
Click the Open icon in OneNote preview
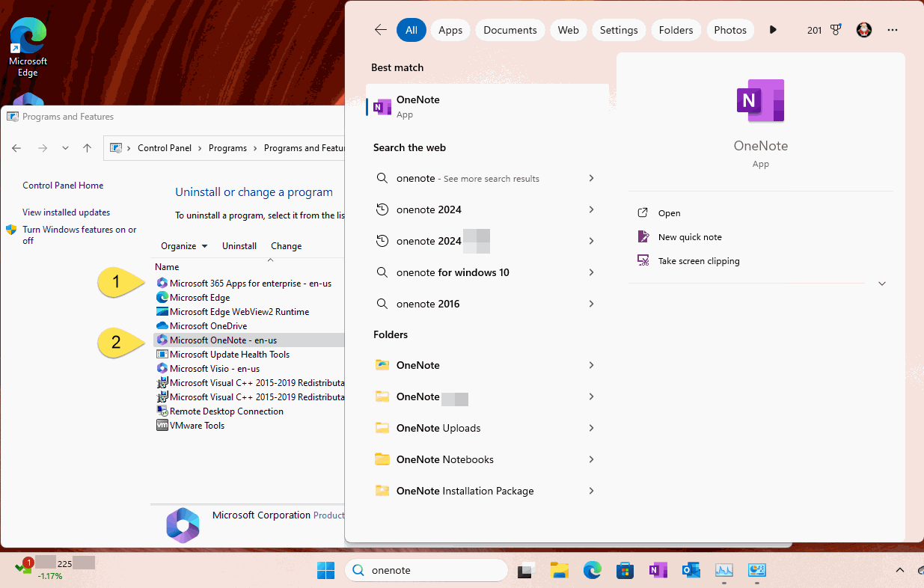(643, 213)
